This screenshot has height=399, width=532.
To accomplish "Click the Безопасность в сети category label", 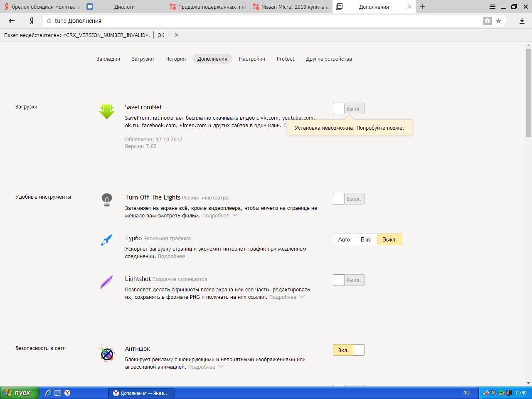I will 40,348.
